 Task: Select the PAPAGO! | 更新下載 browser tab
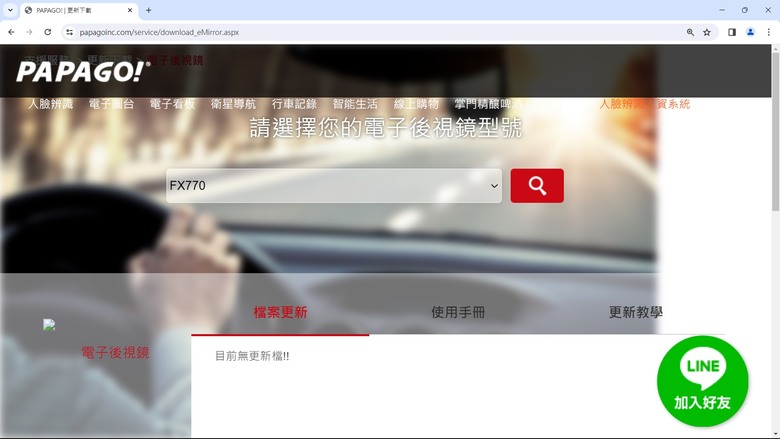[80, 10]
